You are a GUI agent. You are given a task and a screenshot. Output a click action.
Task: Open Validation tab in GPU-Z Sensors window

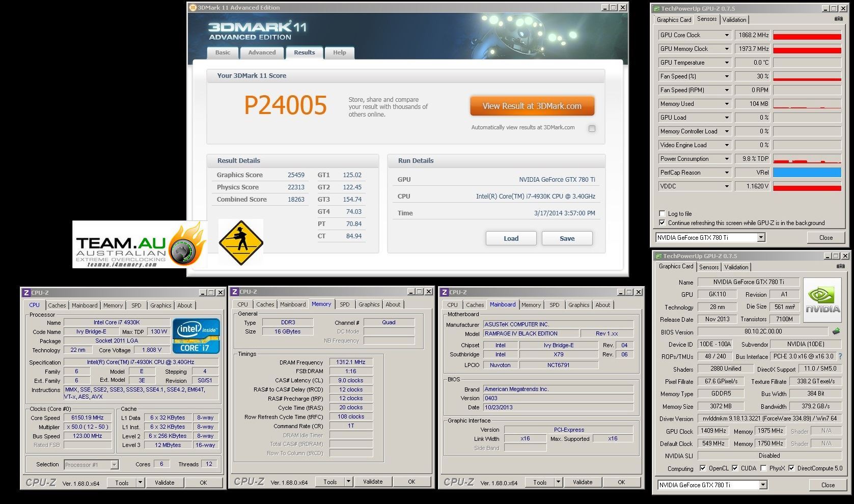click(734, 20)
